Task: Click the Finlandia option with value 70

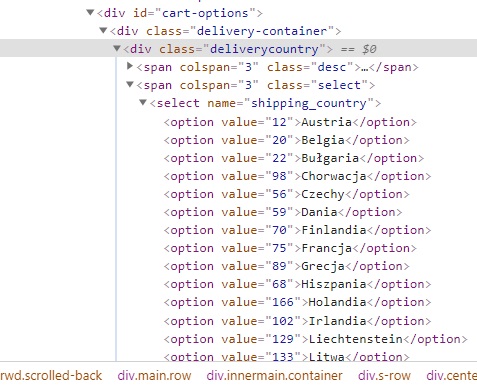Action: point(297,230)
